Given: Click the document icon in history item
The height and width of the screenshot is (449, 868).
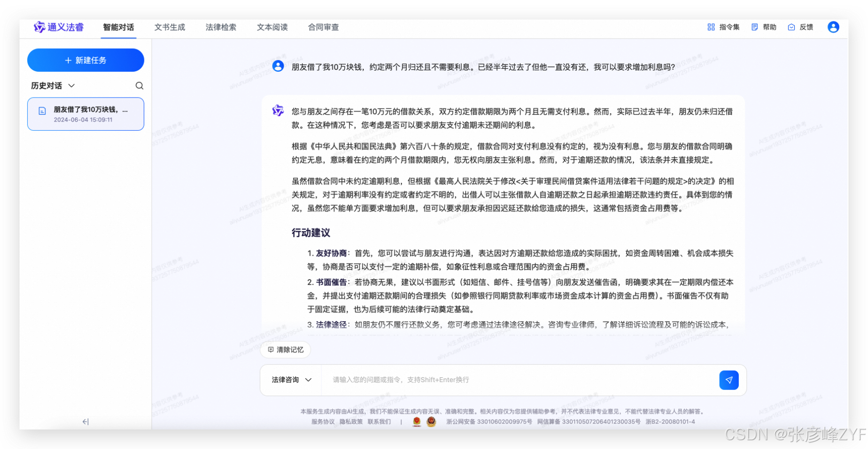Looking at the screenshot, I should (42, 111).
